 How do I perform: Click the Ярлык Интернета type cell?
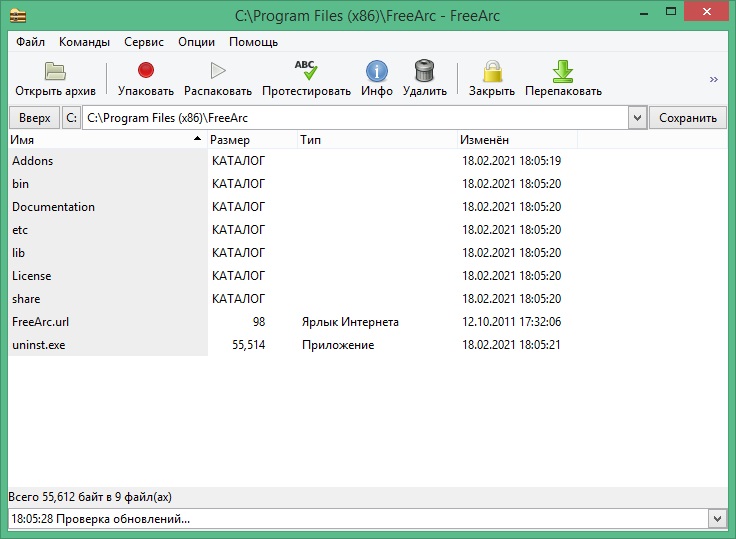tap(350, 322)
